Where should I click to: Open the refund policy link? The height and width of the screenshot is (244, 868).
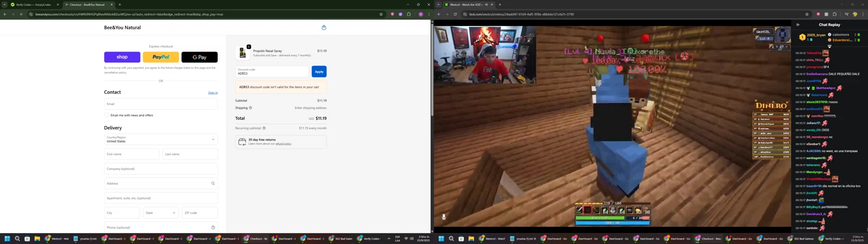pyautogui.click(x=283, y=143)
